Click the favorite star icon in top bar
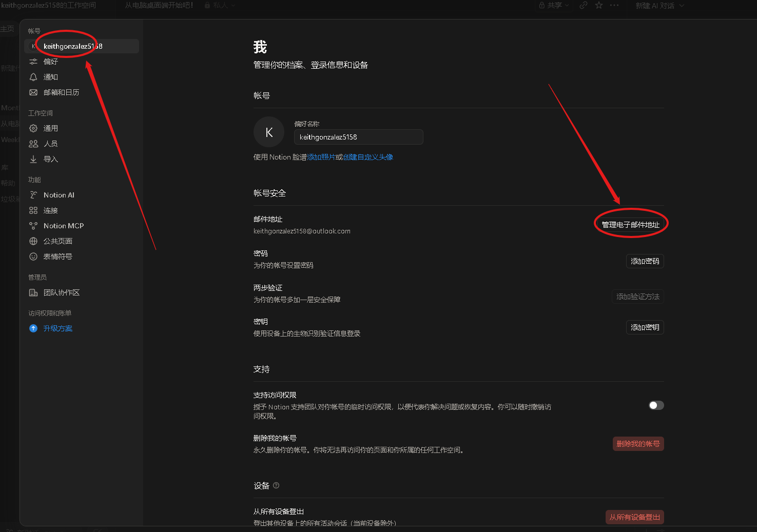The width and height of the screenshot is (757, 532). tap(599, 5)
